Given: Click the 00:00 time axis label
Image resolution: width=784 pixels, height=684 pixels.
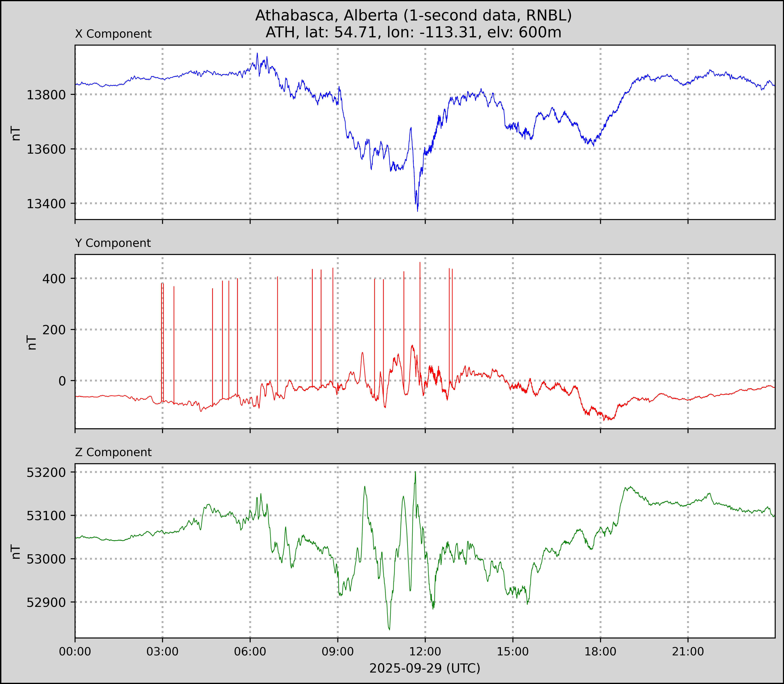Looking at the screenshot, I should (75, 651).
